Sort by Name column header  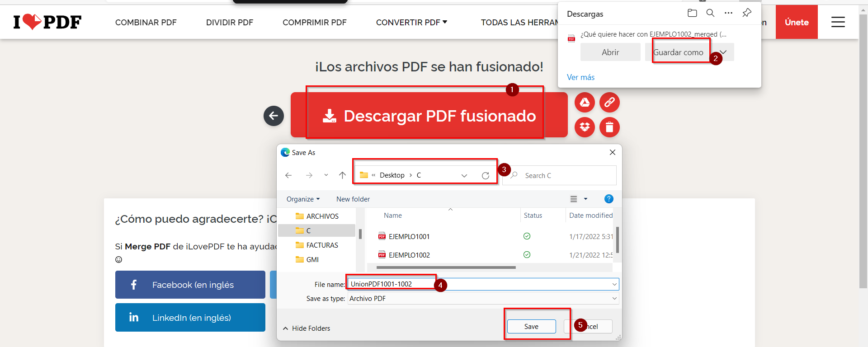[393, 216]
